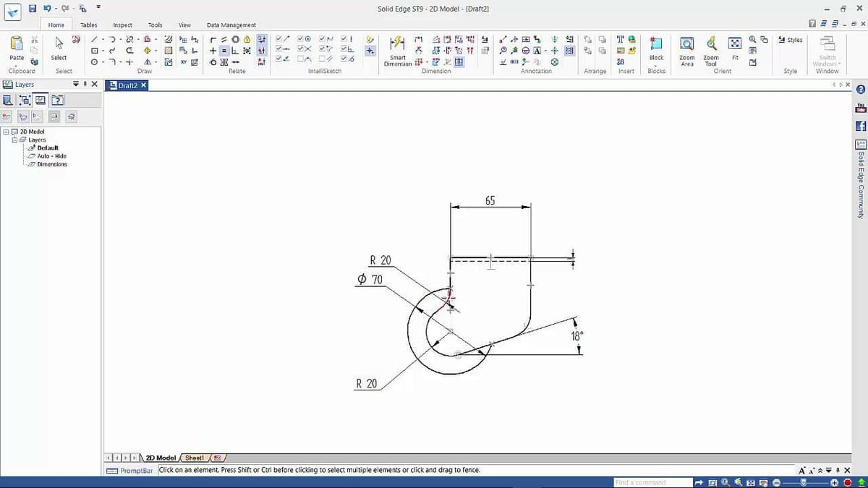This screenshot has height=488, width=868.
Task: Open the Sheet1 tab at the bottom
Action: tap(194, 458)
